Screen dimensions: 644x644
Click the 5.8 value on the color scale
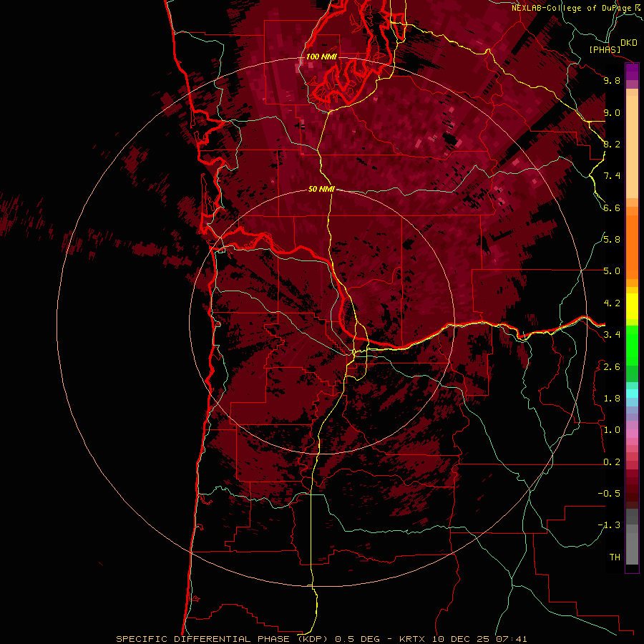[x=612, y=240]
